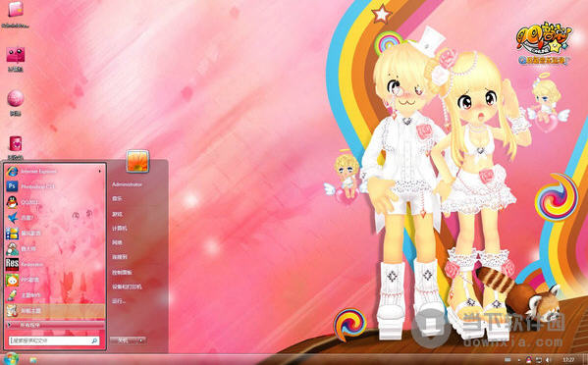Image resolution: width=588 pixels, height=365 pixels.
Task: Expand the Internet Explorer jump list arrow
Action: (x=100, y=172)
